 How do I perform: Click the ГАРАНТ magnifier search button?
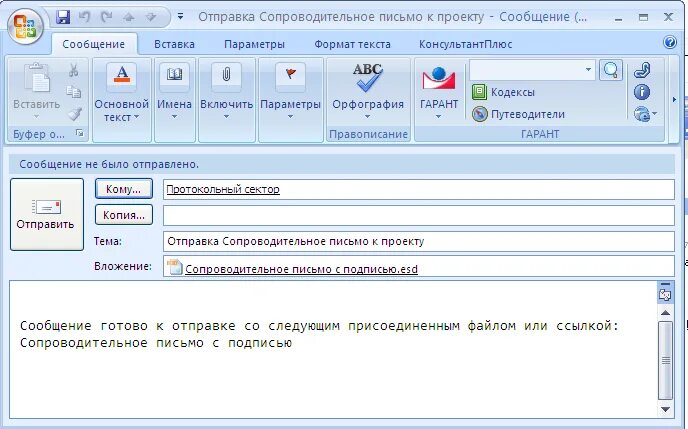[x=611, y=70]
